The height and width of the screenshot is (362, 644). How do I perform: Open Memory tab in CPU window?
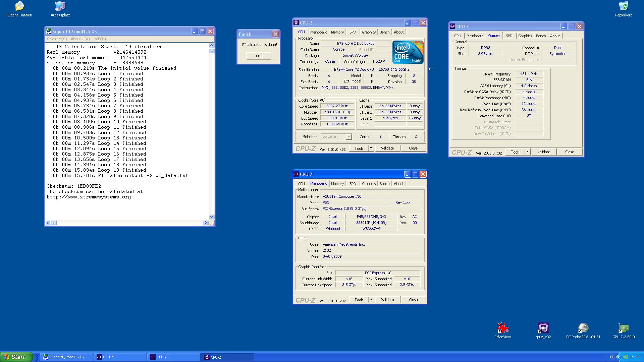337,32
